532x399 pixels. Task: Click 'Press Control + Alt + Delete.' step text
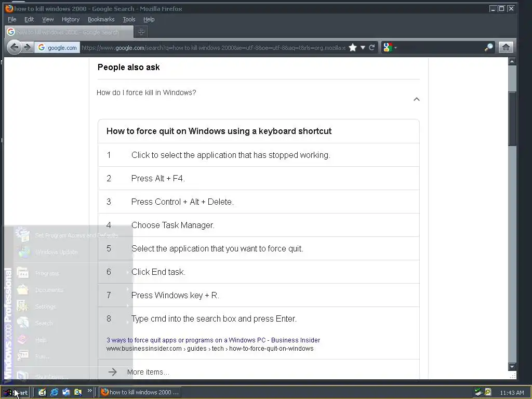pyautogui.click(x=182, y=202)
